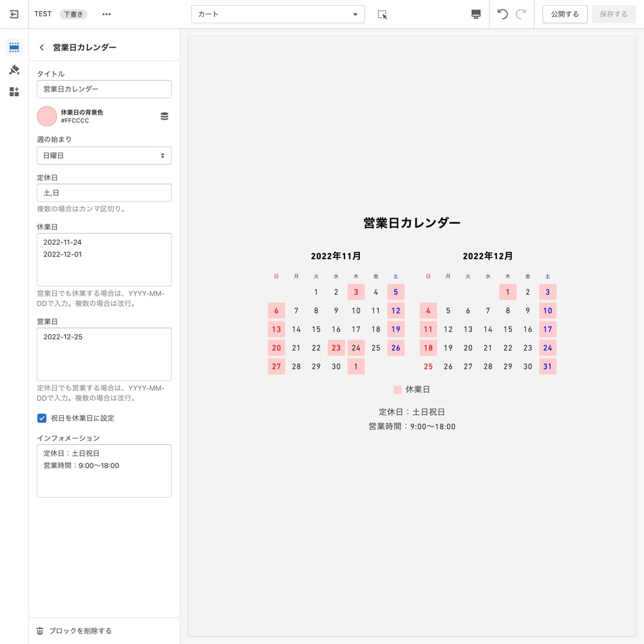The image size is (644, 644).
Task: Open the カート template selector
Action: [278, 14]
